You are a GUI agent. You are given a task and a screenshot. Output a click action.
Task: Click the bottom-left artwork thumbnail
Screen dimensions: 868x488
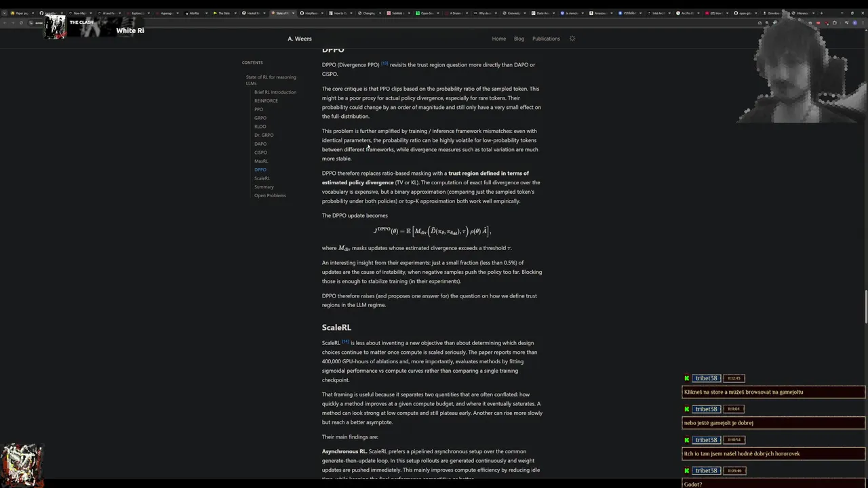(x=22, y=465)
